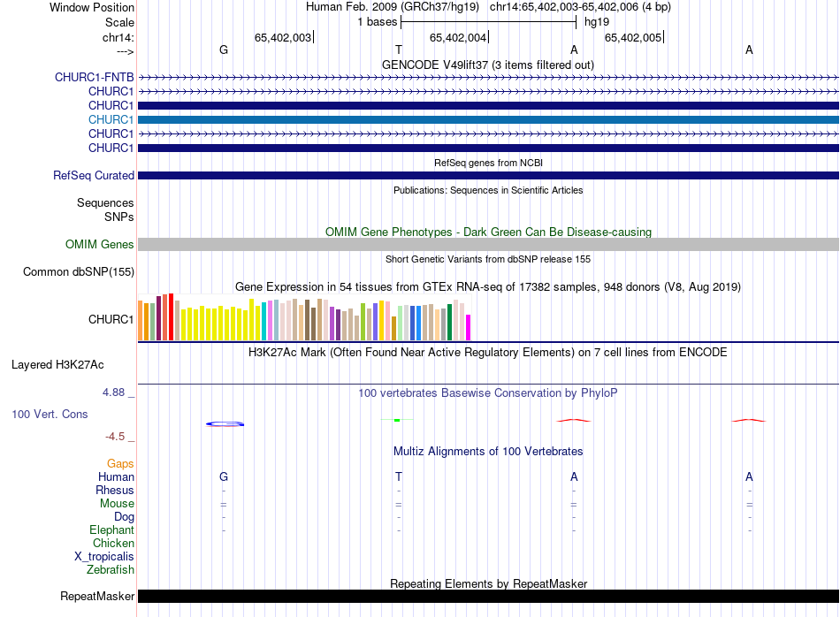Screen dimensions: 840x617
Task: Click the chr14: ruler label
Action: 118,37
